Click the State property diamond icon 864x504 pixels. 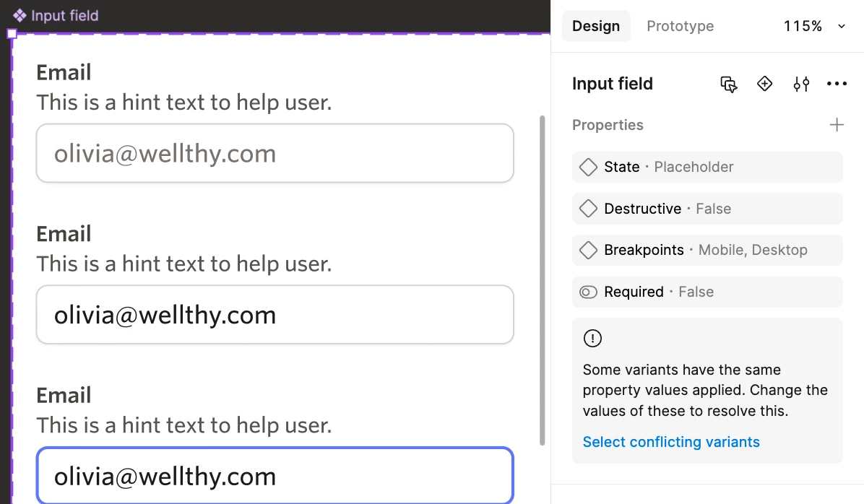[x=589, y=167]
